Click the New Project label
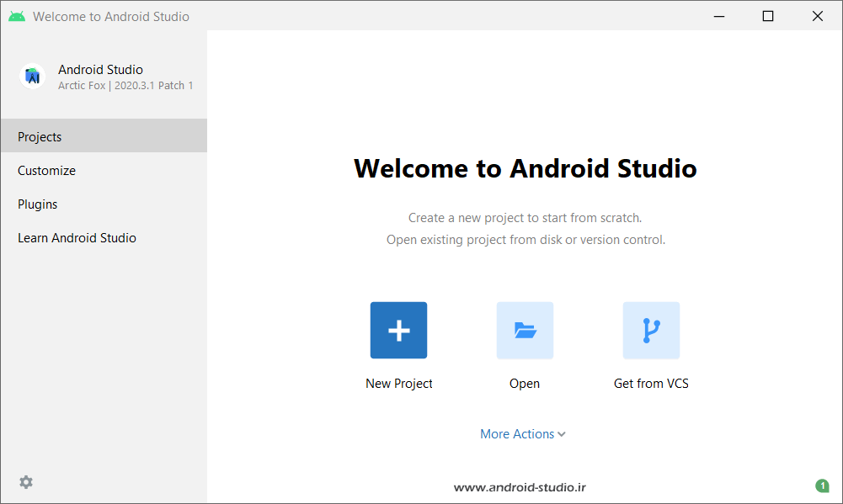843x504 pixels. (x=399, y=383)
